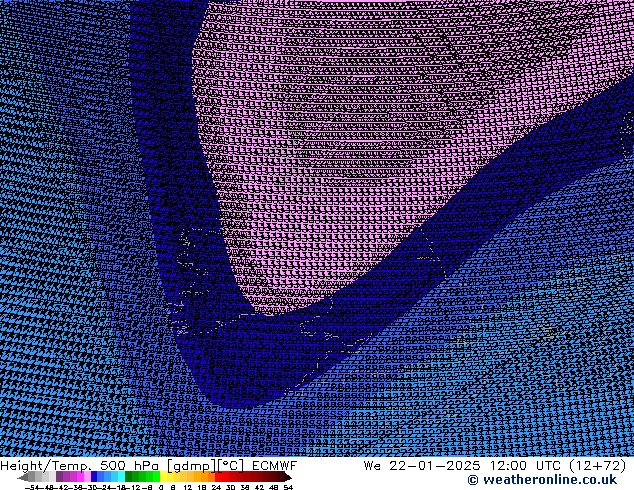Select the dark blue legend swatch

(94, 477)
